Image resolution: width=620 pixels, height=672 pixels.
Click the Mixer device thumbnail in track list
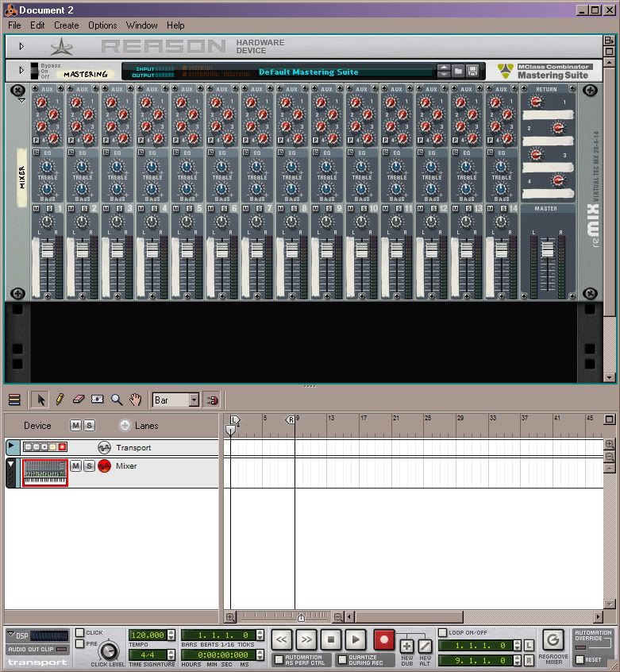click(x=45, y=473)
